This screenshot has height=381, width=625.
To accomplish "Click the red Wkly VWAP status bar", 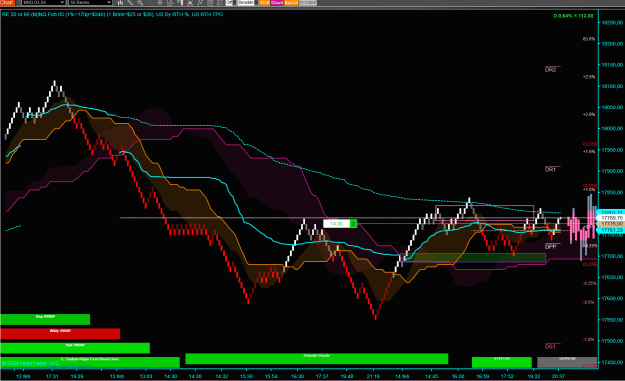I will tap(60, 334).
